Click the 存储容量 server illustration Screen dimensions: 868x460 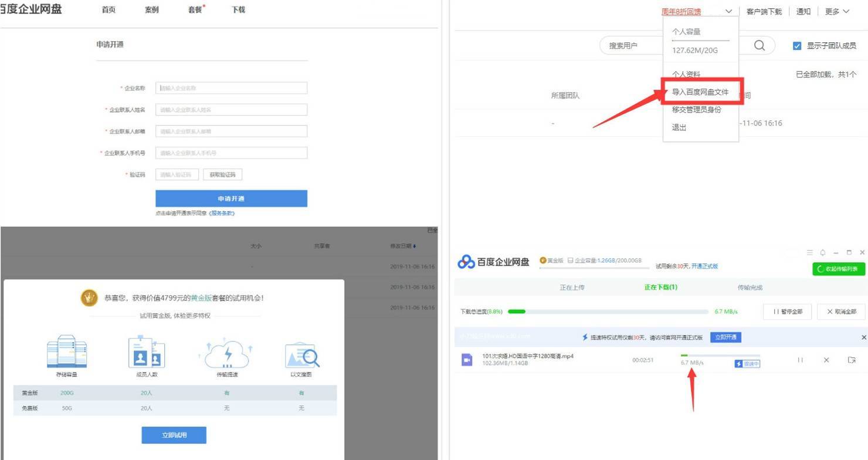[x=67, y=351]
